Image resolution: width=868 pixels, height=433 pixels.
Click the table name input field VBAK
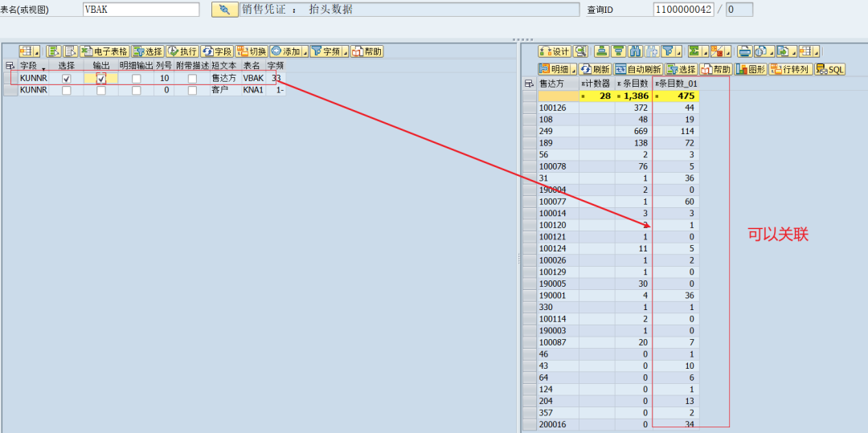[141, 10]
